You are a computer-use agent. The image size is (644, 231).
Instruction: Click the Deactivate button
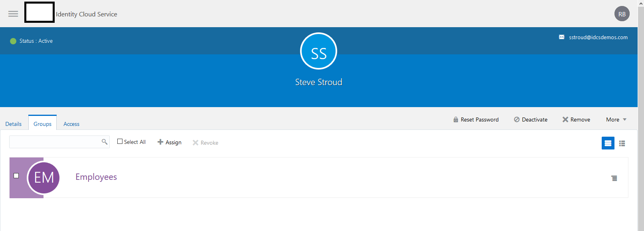click(531, 119)
